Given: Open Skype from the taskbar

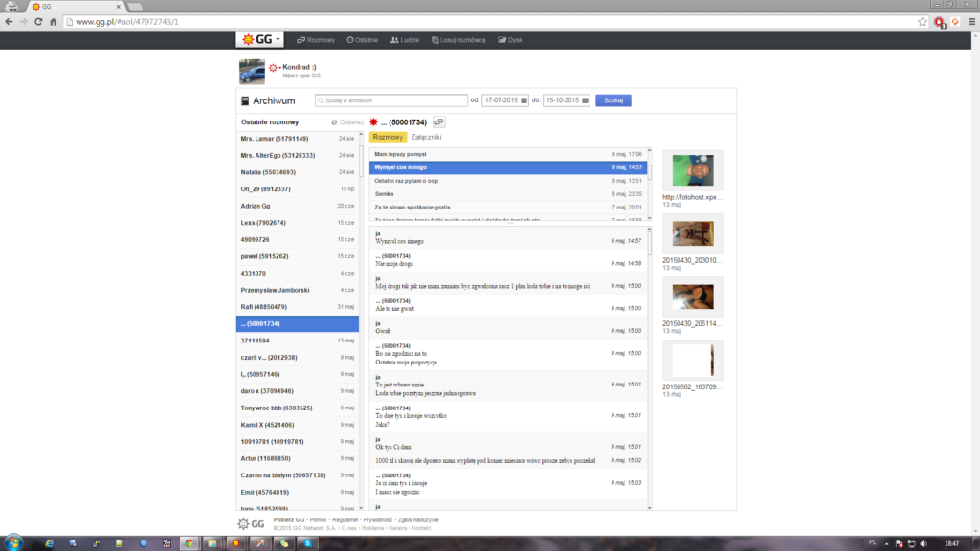Looking at the screenshot, I should click(307, 543).
